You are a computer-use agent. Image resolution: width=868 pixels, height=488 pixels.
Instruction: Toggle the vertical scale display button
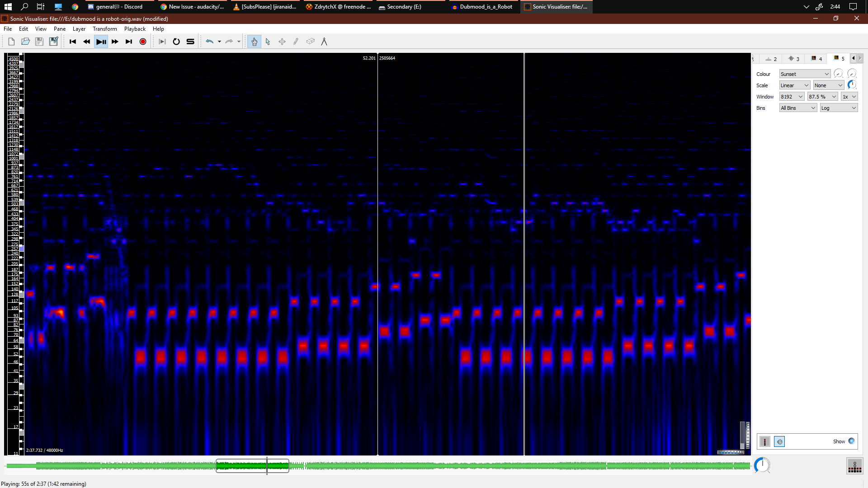pyautogui.click(x=764, y=441)
